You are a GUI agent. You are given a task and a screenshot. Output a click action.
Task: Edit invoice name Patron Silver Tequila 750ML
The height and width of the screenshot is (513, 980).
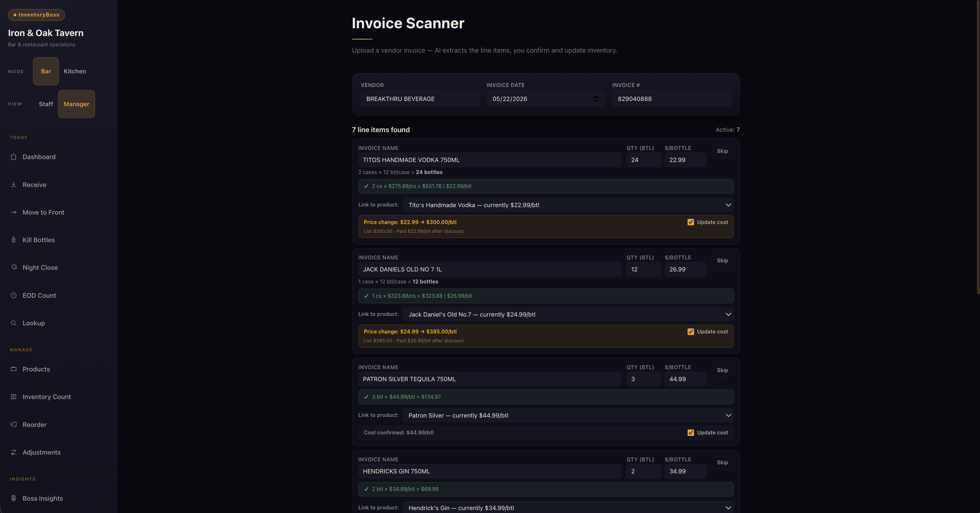click(x=490, y=379)
